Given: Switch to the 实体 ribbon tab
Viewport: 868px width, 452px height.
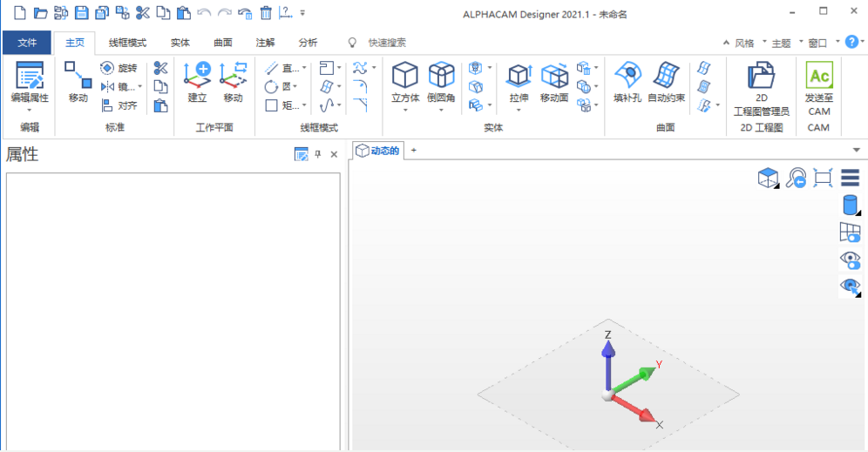Looking at the screenshot, I should click(180, 43).
